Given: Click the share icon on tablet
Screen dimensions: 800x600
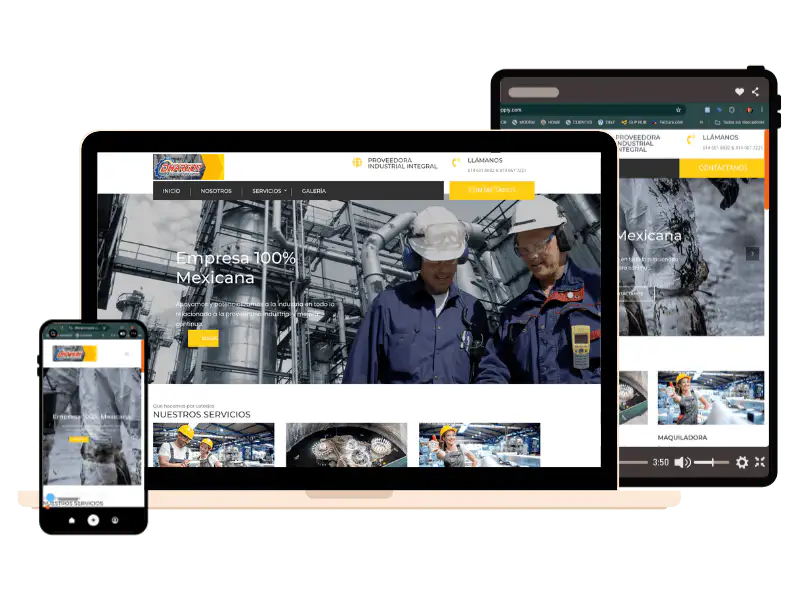Looking at the screenshot, I should 756,92.
